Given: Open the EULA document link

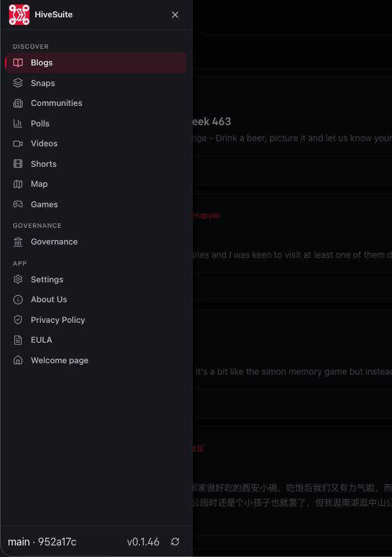Looking at the screenshot, I should pyautogui.click(x=96, y=340).
